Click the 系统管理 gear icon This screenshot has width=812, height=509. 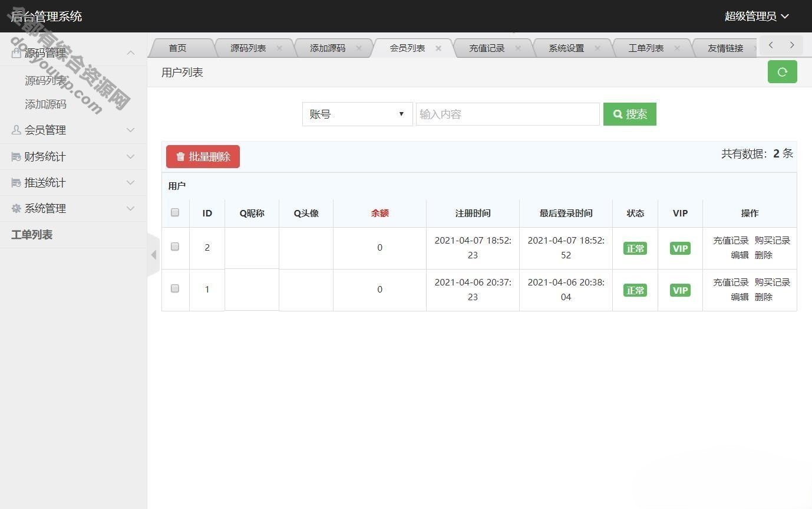pyautogui.click(x=16, y=208)
